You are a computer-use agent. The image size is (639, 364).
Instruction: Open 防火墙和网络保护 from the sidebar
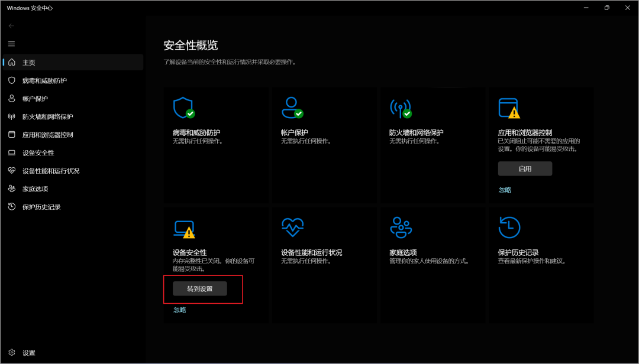(x=73, y=116)
